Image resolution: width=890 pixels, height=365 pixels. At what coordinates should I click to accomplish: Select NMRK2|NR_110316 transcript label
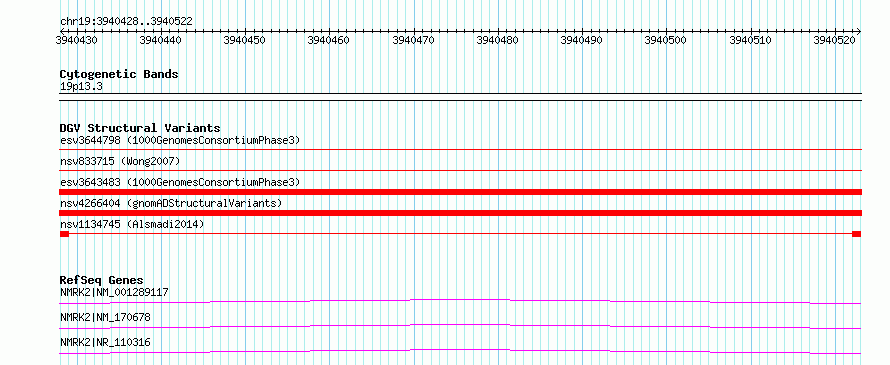105,343
